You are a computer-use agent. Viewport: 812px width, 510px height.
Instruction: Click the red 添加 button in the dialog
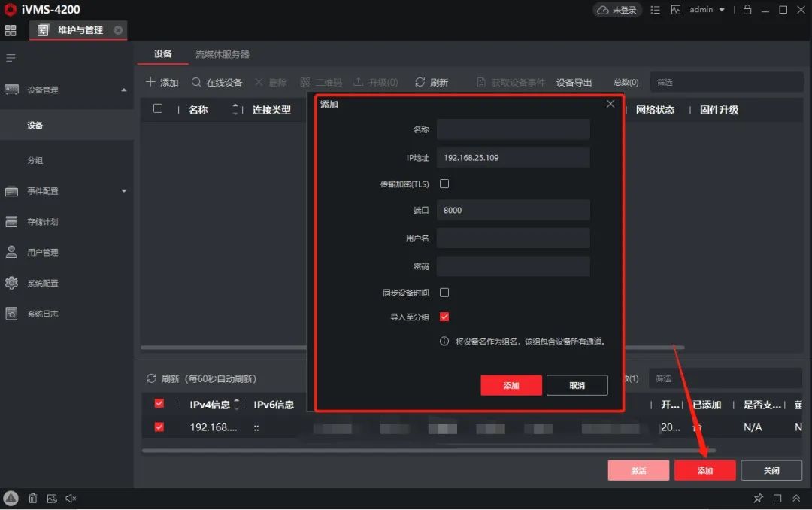(x=511, y=384)
